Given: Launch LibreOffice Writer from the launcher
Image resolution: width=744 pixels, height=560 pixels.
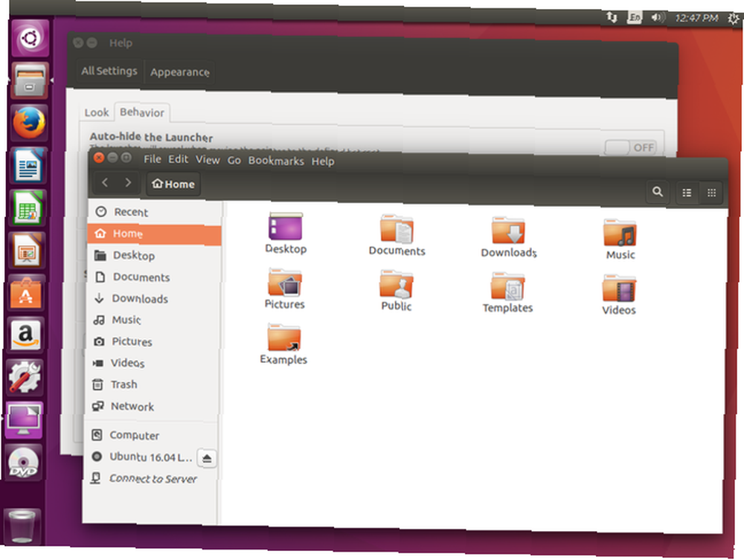Looking at the screenshot, I should tap(28, 165).
